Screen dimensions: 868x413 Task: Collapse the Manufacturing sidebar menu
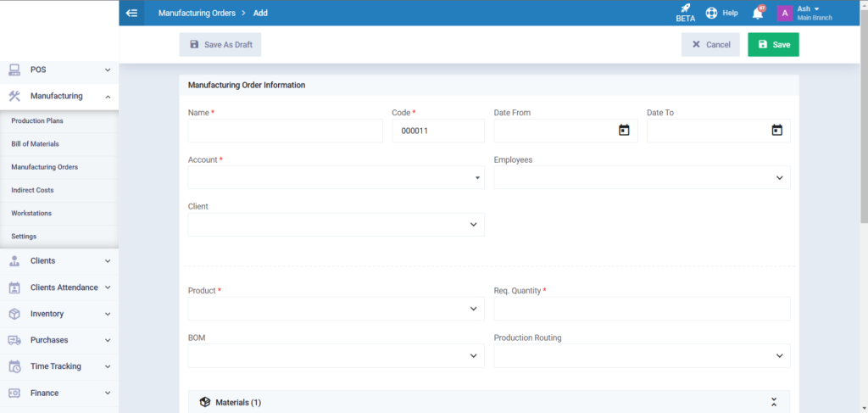108,97
